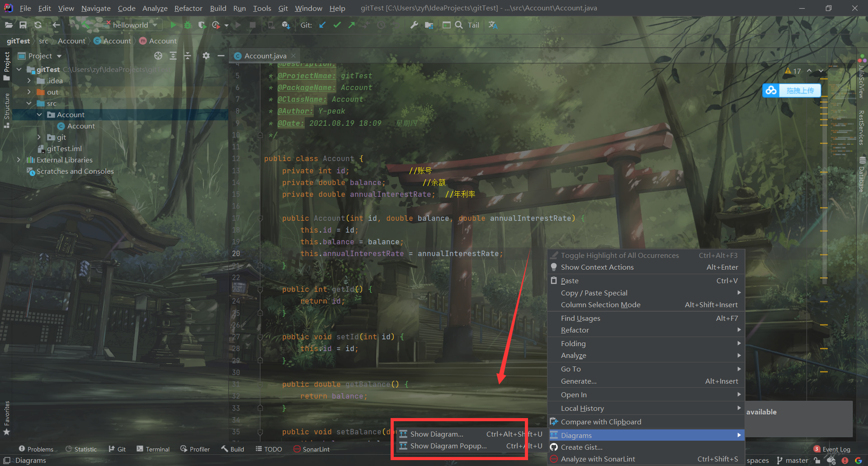Viewport: 868px width, 466px height.
Task: Open the File menu
Action: coord(25,8)
